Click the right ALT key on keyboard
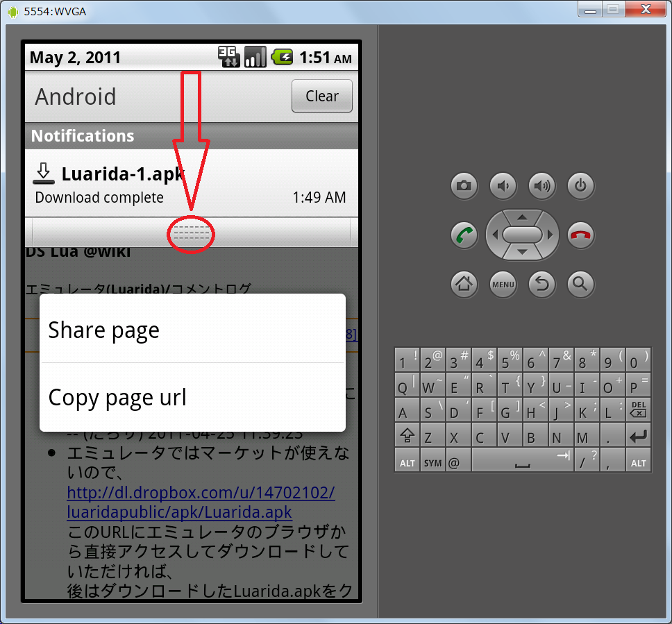This screenshot has height=624, width=672. click(638, 459)
